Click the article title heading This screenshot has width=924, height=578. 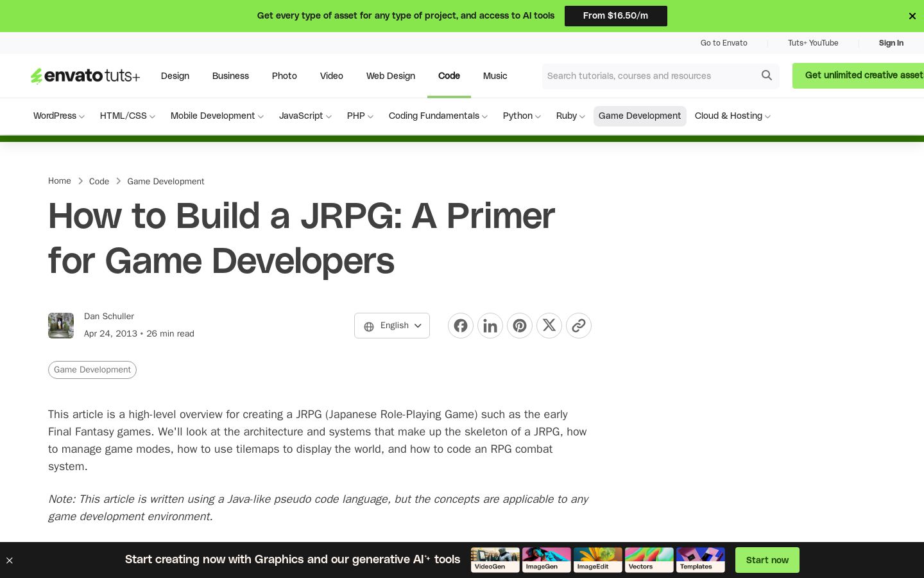click(x=302, y=238)
